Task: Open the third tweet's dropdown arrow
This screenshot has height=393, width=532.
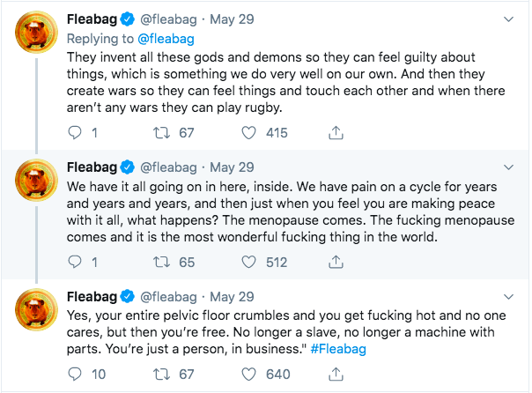Action: (508, 295)
